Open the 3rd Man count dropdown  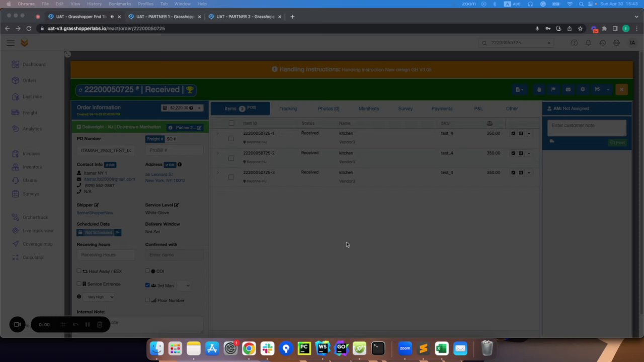coord(185,286)
